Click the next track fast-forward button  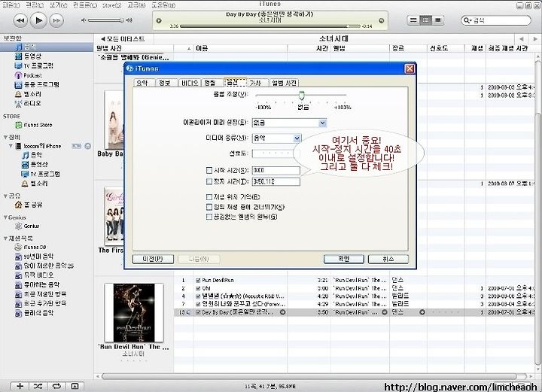pyautogui.click(x=56, y=21)
